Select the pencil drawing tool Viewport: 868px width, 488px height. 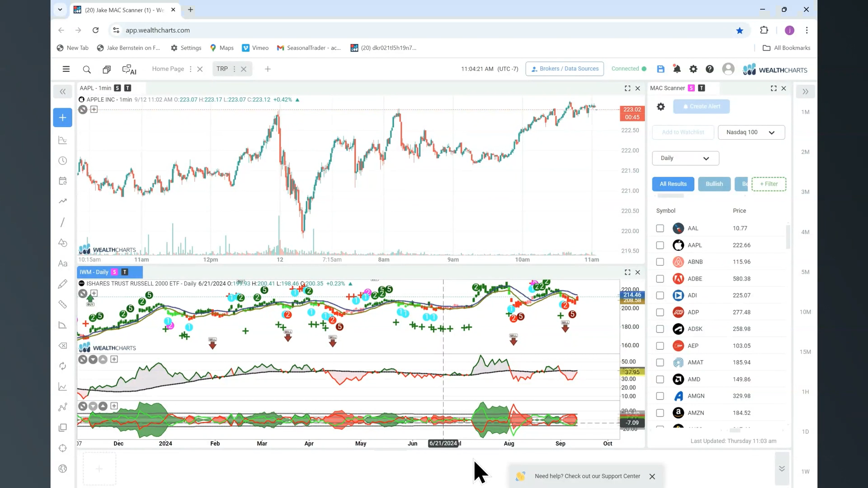click(x=62, y=284)
